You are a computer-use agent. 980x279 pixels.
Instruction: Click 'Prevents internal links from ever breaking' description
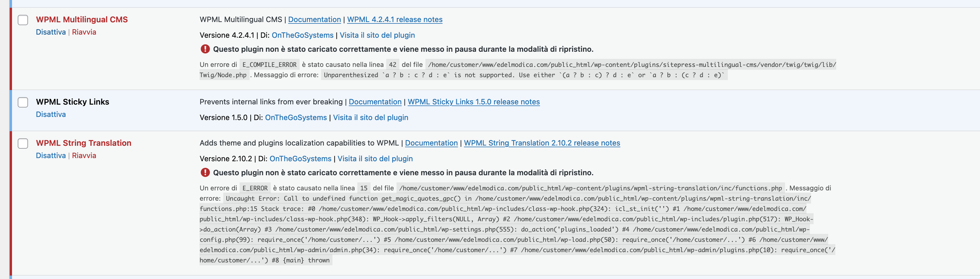(x=271, y=102)
